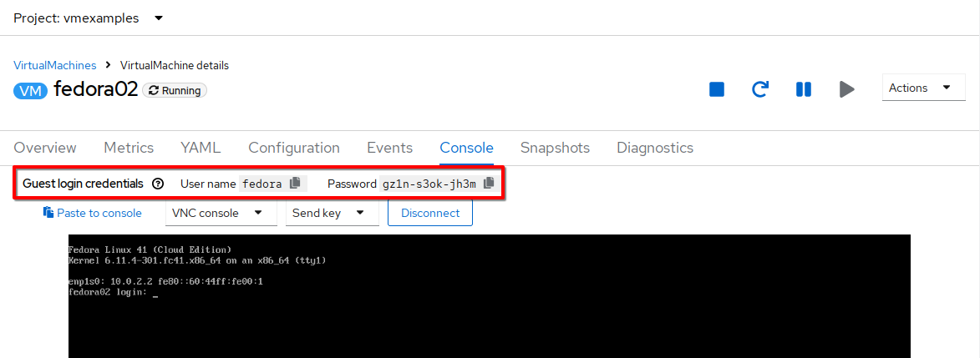Stop the fedora02 virtual machine
This screenshot has width=980, height=358.
(717, 89)
